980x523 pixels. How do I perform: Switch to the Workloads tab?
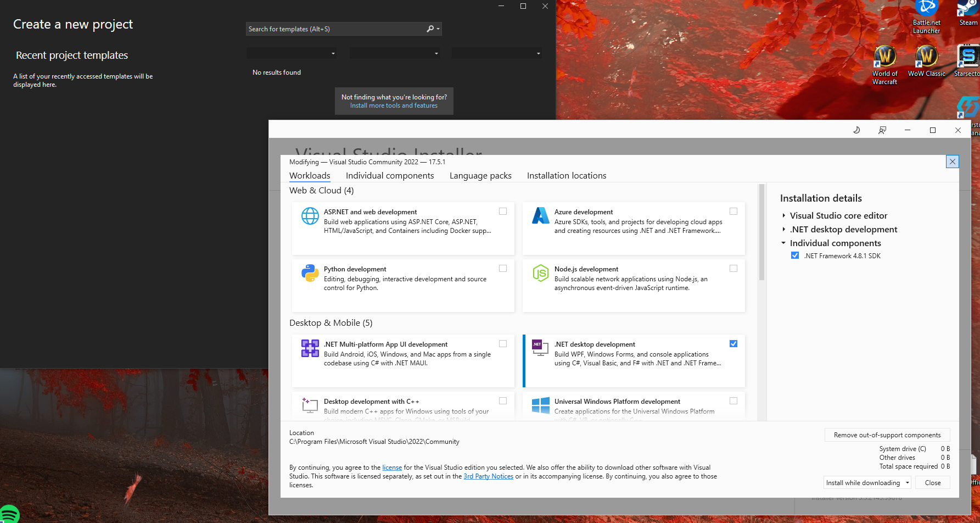(310, 176)
